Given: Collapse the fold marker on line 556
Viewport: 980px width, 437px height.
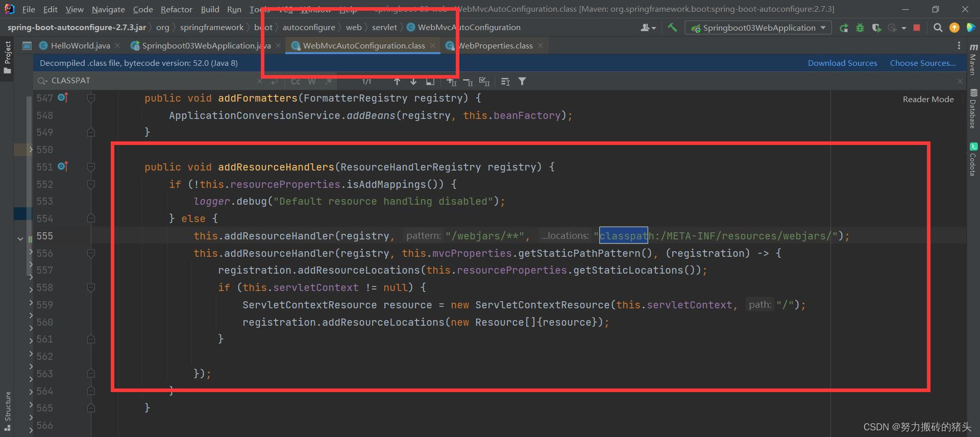Looking at the screenshot, I should 91,253.
